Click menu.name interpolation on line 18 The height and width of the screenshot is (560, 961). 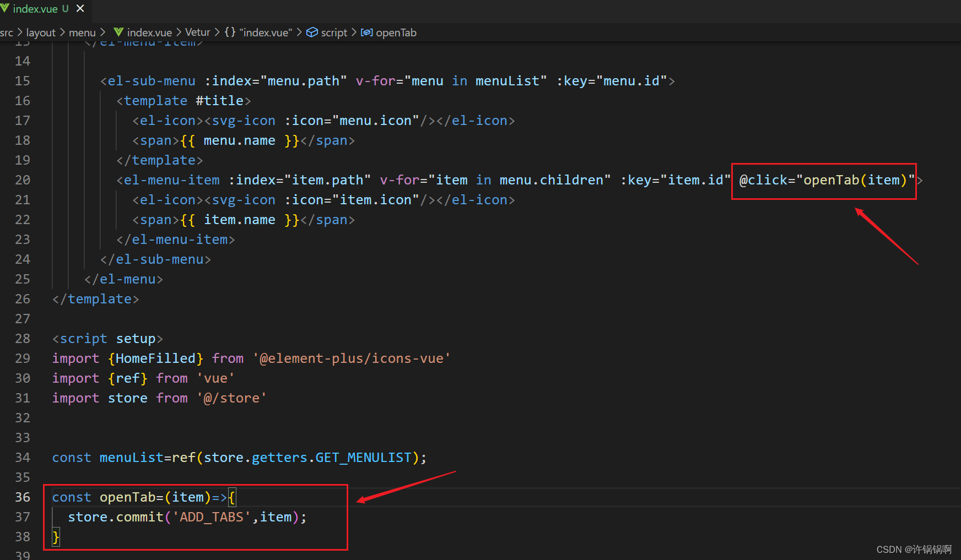coord(239,140)
